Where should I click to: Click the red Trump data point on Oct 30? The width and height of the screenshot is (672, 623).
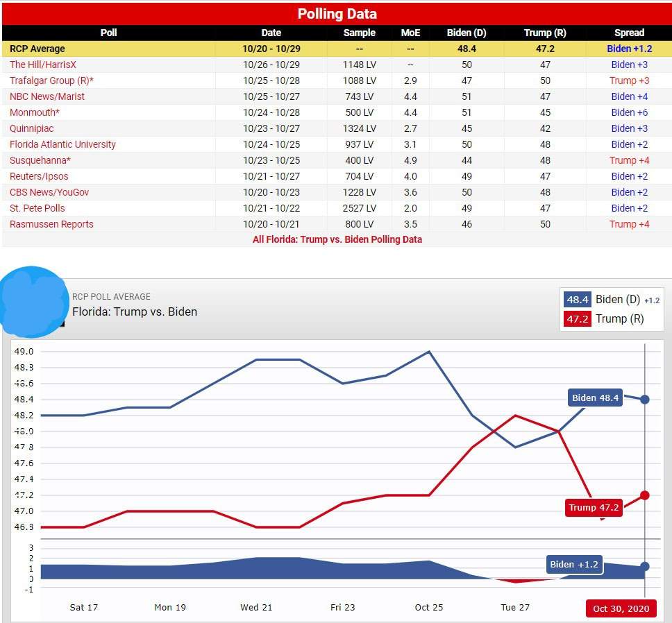click(x=644, y=495)
